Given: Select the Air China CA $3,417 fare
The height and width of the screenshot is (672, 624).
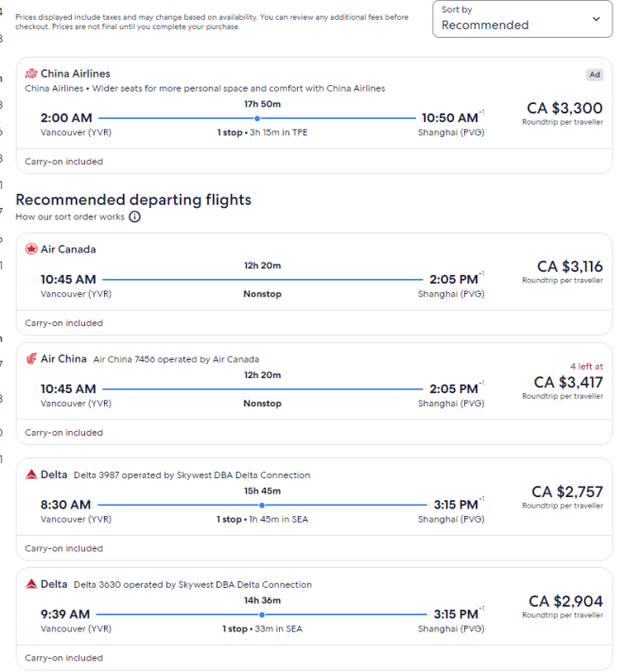Looking at the screenshot, I should coord(567,383).
